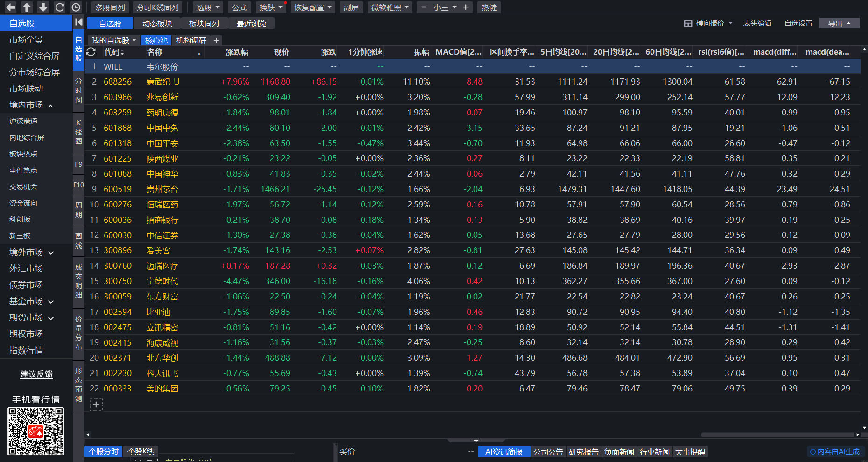The height and width of the screenshot is (462, 868).
Task: Open the 公司公告 news tab
Action: (548, 452)
